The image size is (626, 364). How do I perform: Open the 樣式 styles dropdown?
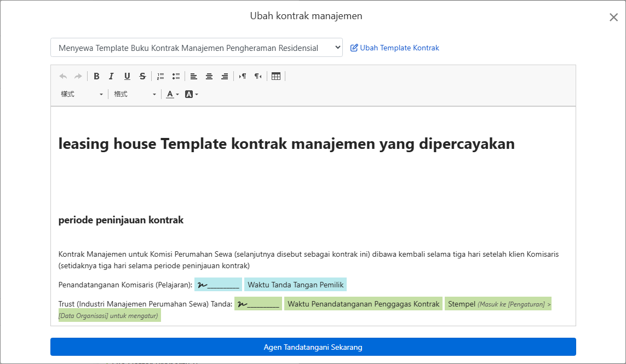point(82,94)
